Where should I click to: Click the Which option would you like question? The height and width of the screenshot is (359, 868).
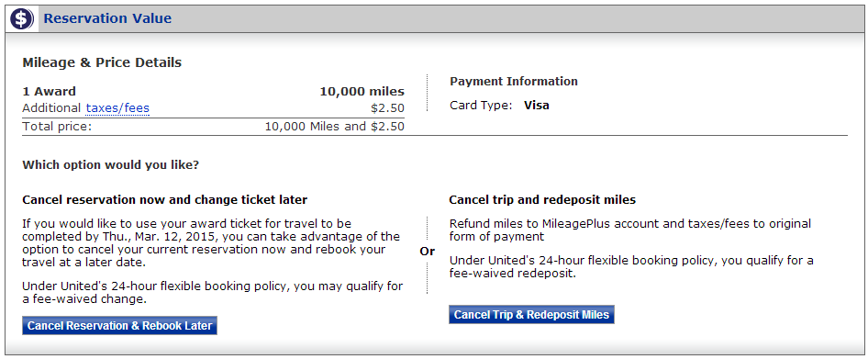111,165
